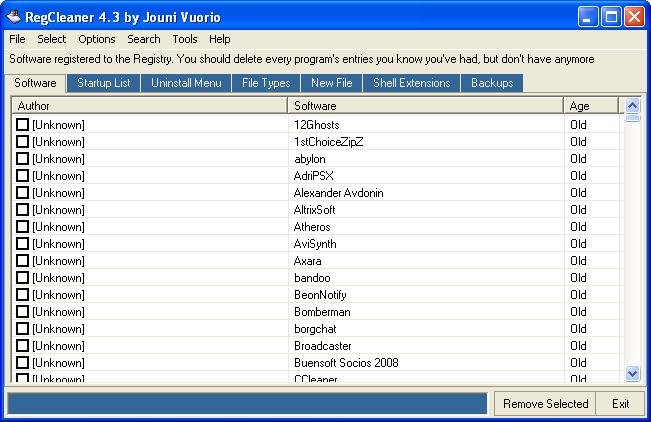Switch to the Uninstall Menu tab

click(186, 83)
